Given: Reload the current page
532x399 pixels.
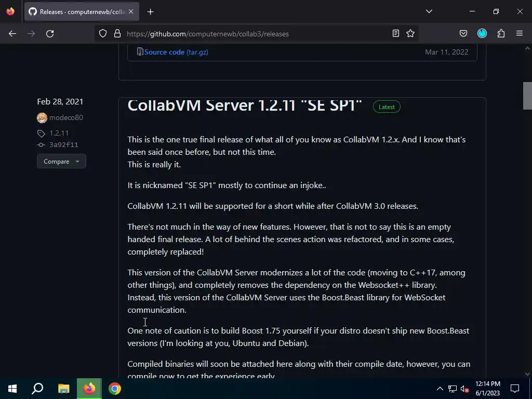Looking at the screenshot, I should coord(50,34).
